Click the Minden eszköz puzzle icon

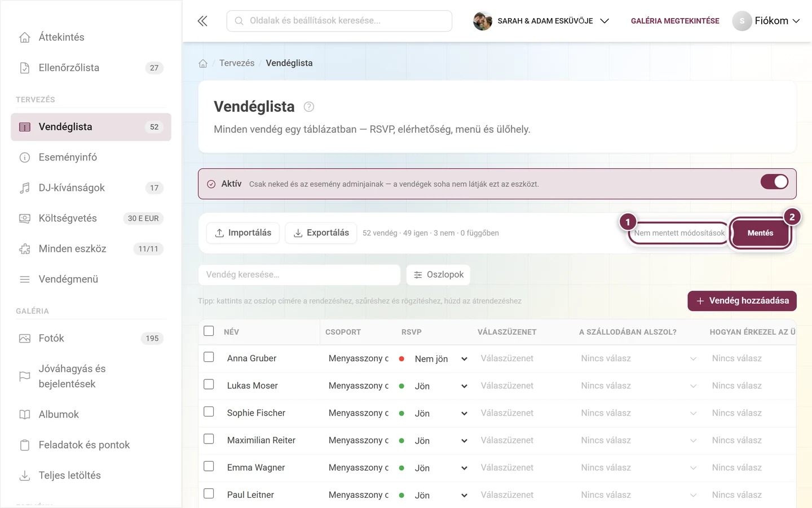[x=25, y=249]
